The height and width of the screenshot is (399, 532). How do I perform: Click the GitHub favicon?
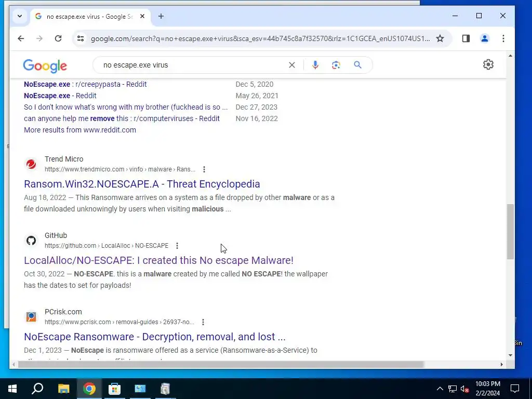click(x=31, y=241)
